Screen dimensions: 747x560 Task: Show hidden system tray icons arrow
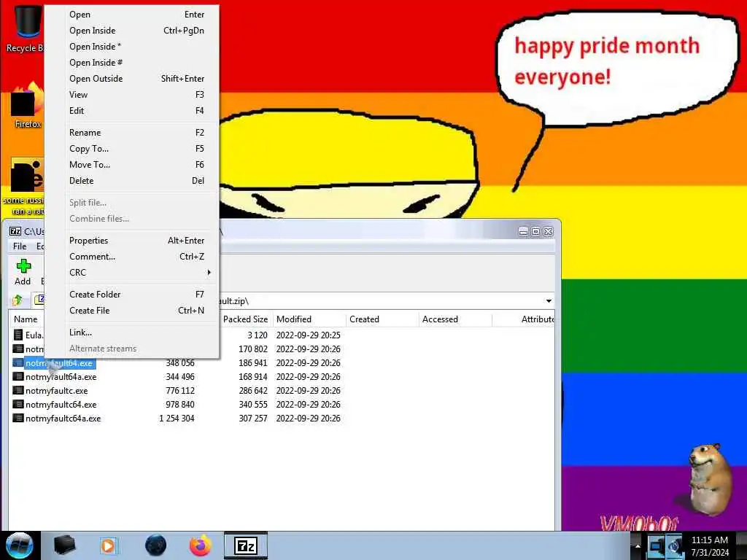tap(638, 546)
